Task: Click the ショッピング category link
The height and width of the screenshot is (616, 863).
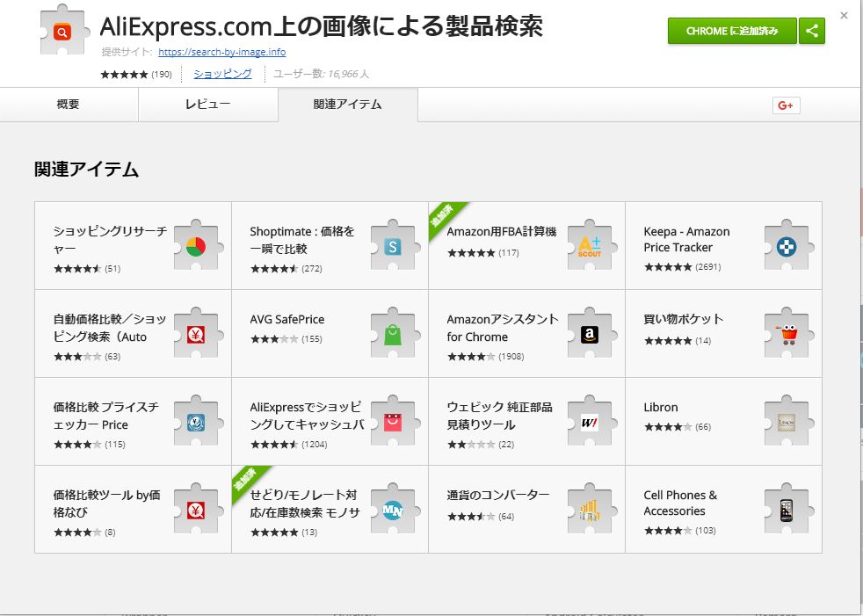Action: click(x=222, y=74)
